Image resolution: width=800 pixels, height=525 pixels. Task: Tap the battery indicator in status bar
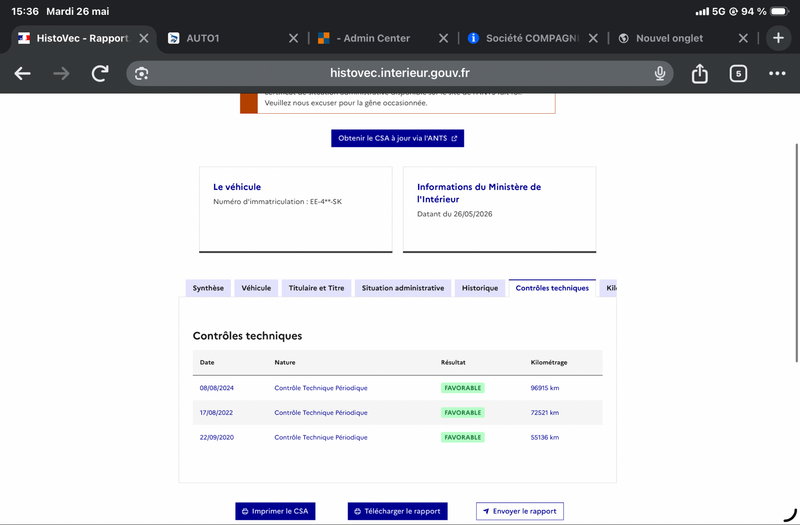click(779, 11)
